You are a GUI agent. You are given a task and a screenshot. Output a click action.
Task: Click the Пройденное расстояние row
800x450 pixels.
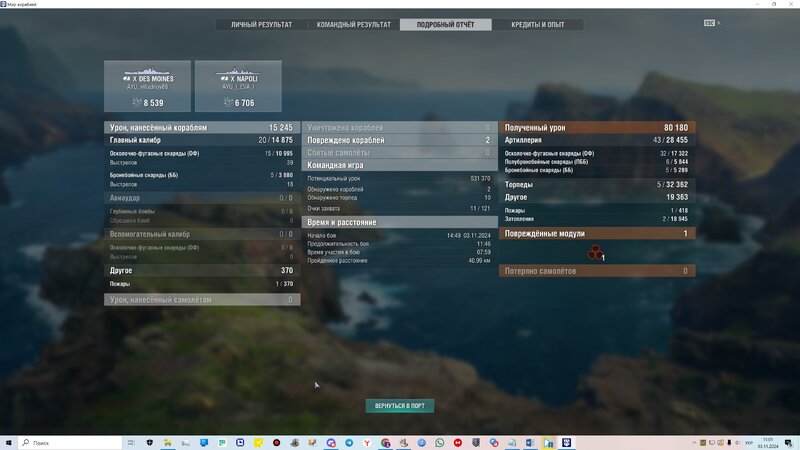[399, 261]
